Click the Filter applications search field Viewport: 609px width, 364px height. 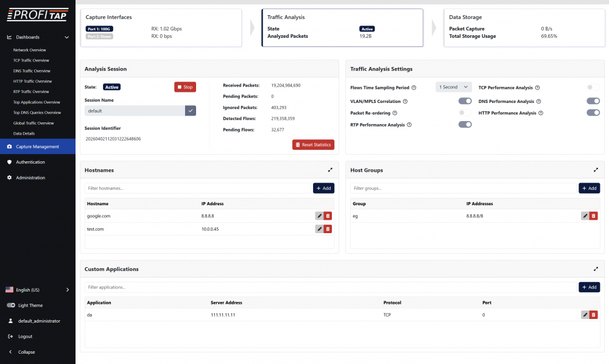point(329,287)
